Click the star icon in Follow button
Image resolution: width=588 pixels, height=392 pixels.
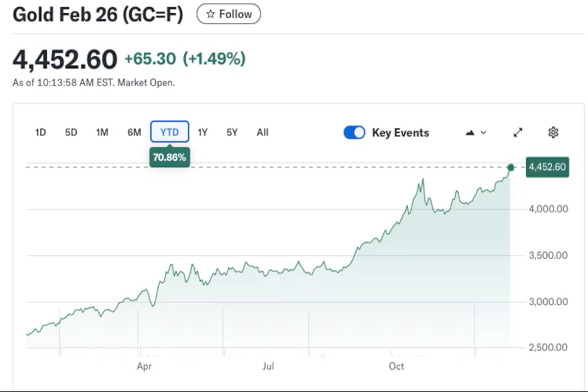coord(211,14)
